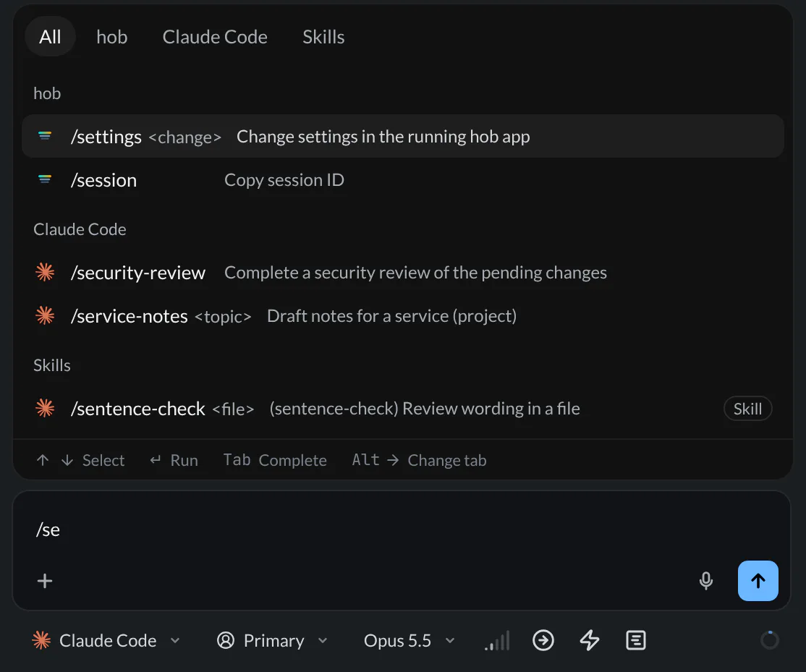
Task: Click the Claude starburst logo in status bar
Action: [x=42, y=641]
